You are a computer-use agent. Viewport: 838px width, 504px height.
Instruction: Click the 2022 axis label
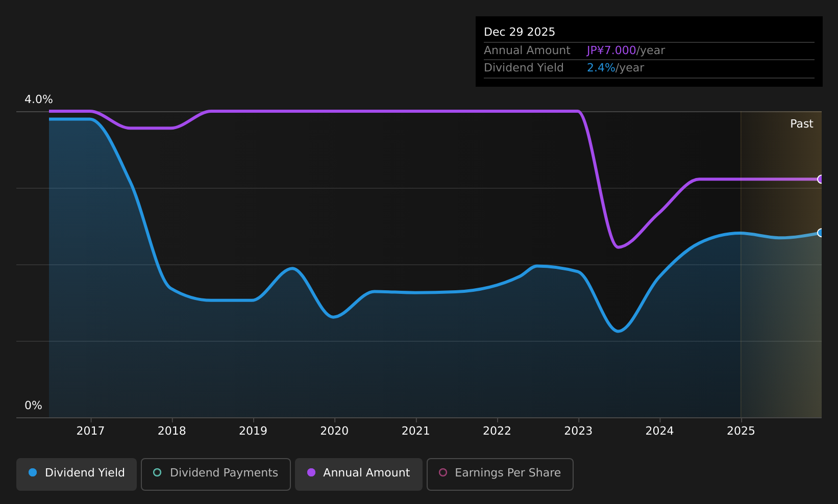[x=497, y=431]
